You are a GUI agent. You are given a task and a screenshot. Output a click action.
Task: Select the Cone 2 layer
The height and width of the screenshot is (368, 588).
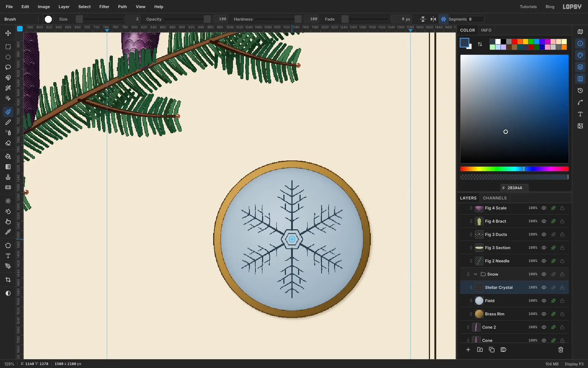tap(514, 327)
